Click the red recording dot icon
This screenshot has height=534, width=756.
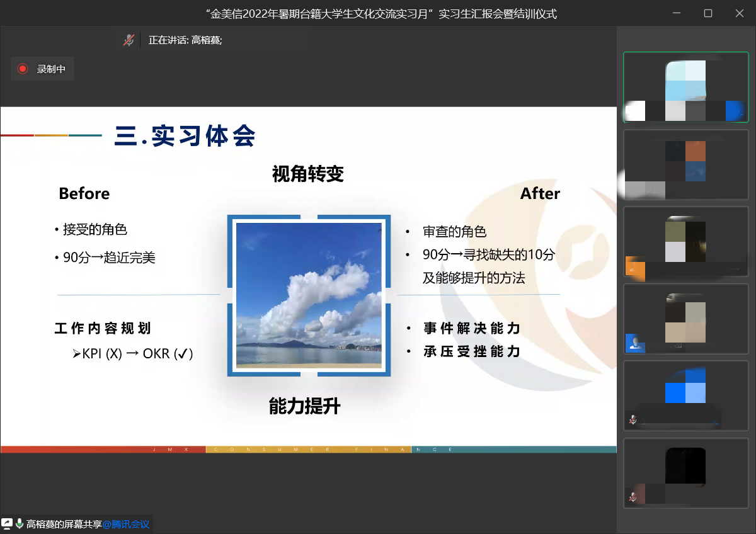pos(23,69)
